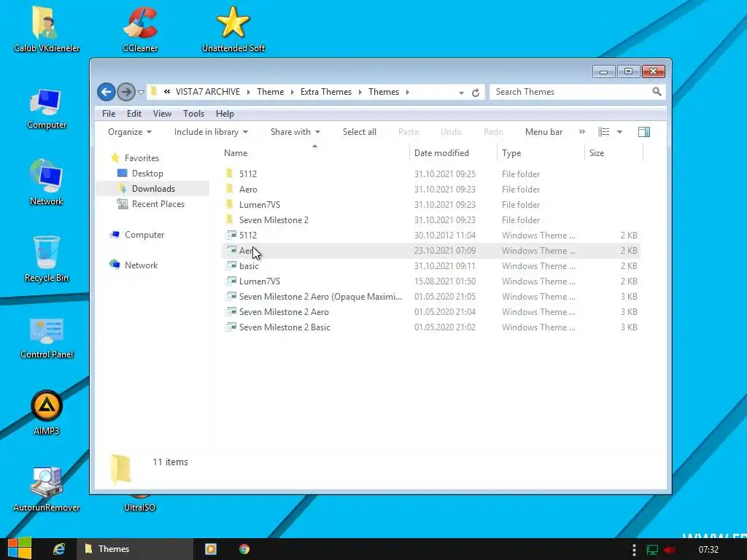Screen dimensions: 747x560
Task: Toggle the preview pane button
Action: 644,132
